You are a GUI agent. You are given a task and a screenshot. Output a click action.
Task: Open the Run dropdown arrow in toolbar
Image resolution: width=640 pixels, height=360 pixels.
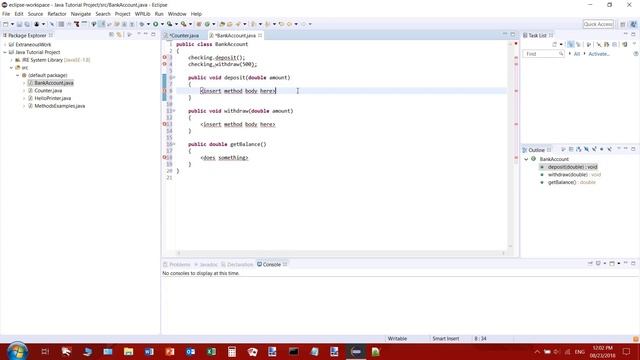162,24
